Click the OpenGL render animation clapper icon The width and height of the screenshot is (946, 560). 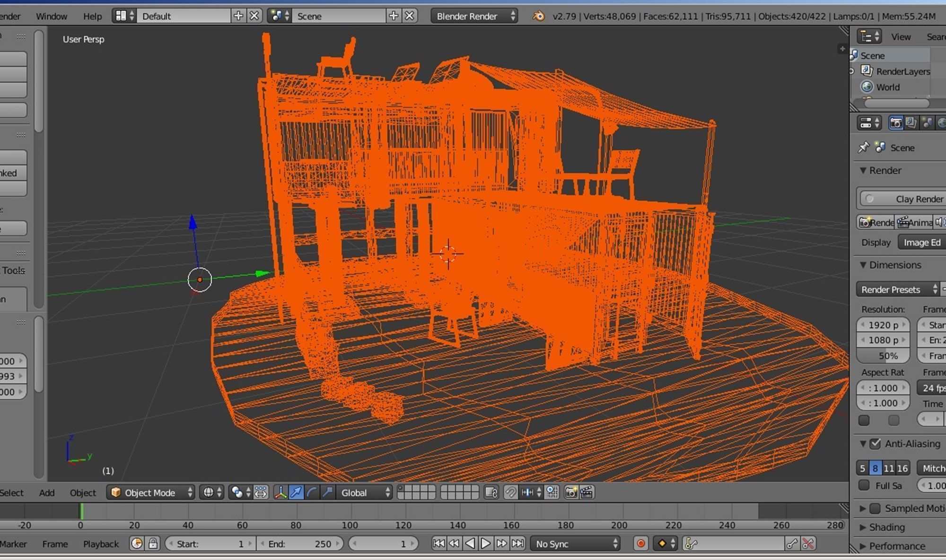click(x=587, y=492)
